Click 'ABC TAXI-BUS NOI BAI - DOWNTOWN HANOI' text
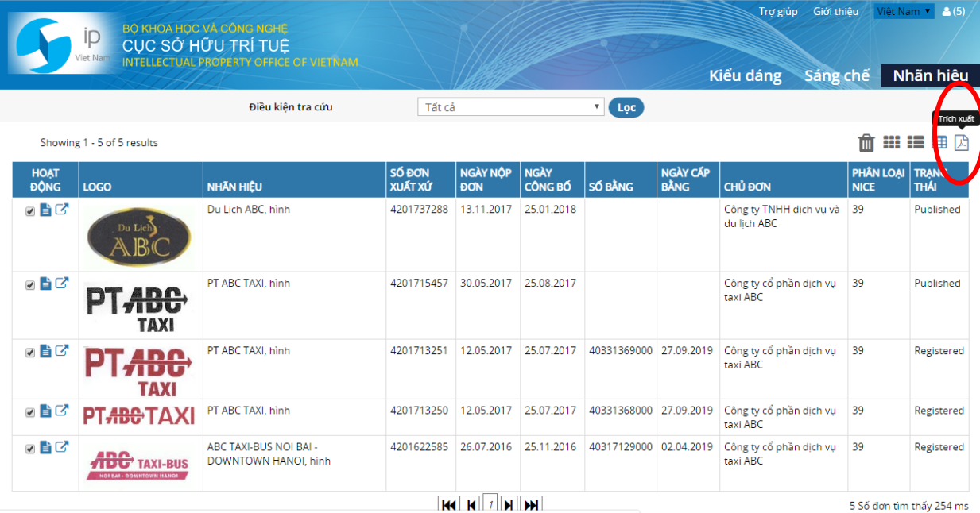Viewport: 980px width, 513px height. pyautogui.click(x=269, y=454)
